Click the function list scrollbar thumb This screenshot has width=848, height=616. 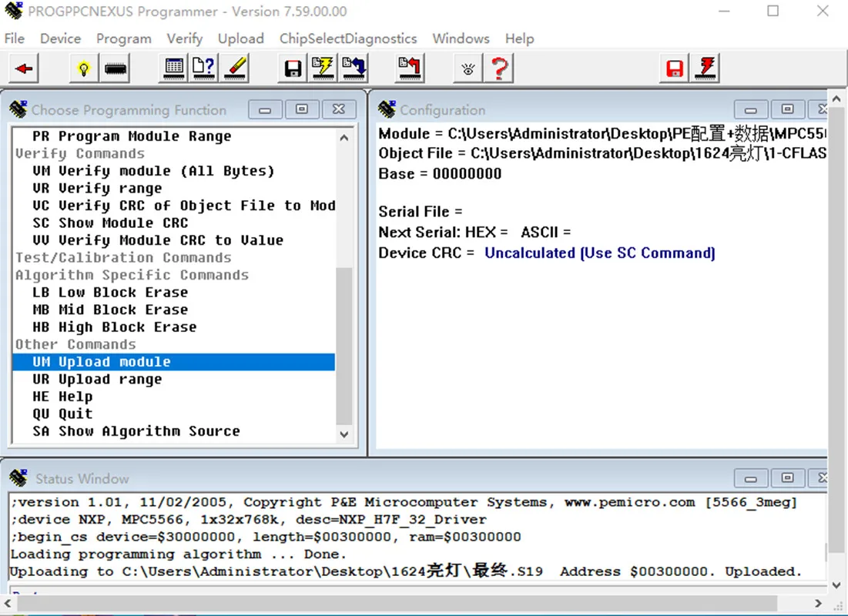pyautogui.click(x=344, y=346)
